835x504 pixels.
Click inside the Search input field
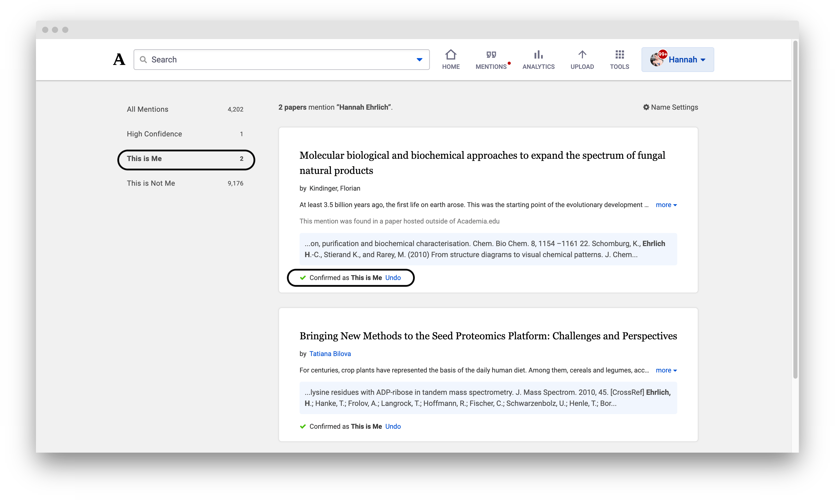(237, 59)
